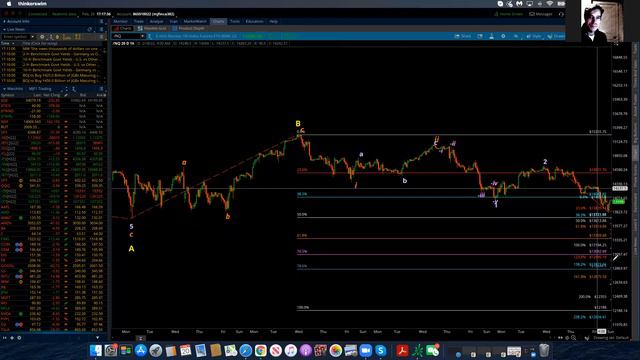Go to the MarketWatch tab

(x=195, y=21)
